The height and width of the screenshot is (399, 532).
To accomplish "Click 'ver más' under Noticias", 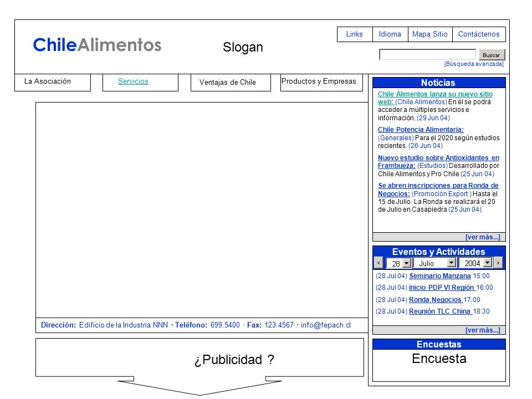I will click(483, 237).
